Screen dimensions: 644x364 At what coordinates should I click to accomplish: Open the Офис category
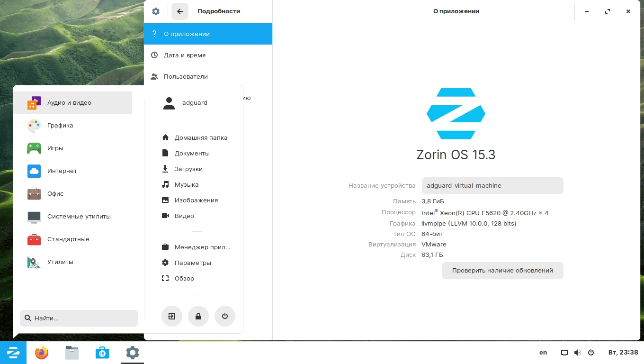pos(72,194)
